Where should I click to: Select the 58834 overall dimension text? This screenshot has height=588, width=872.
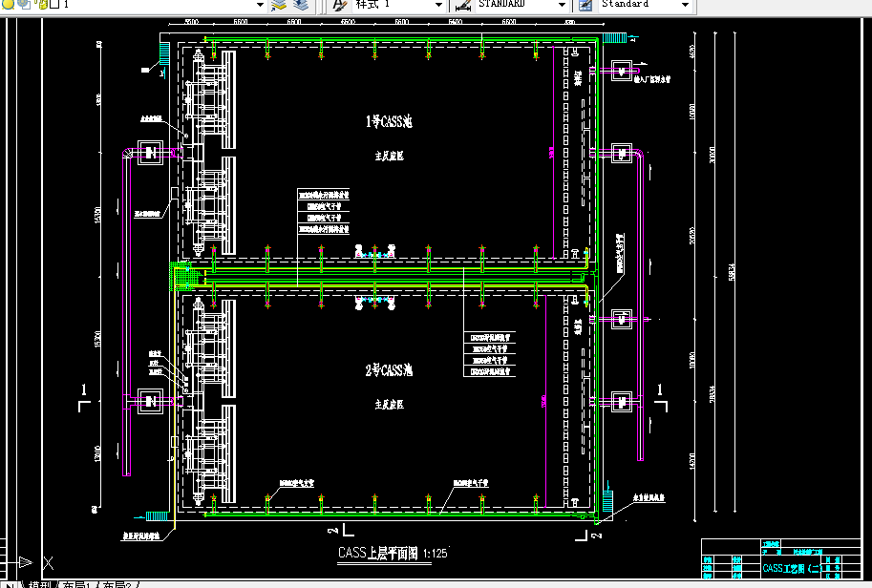(732, 272)
